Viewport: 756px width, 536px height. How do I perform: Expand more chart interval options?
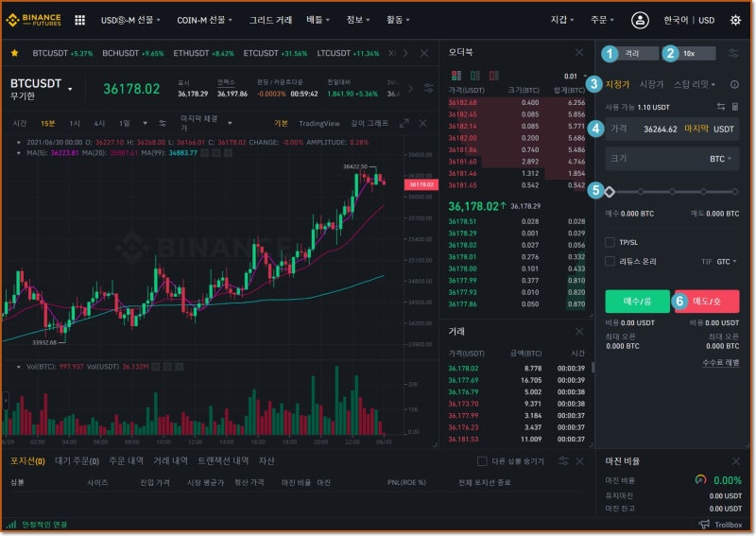(x=146, y=124)
